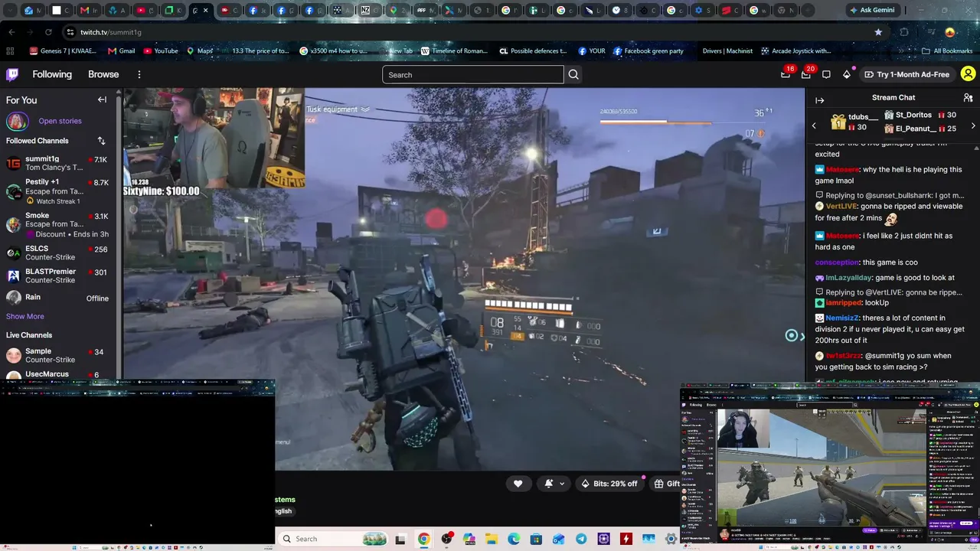The image size is (980, 551).
Task: Click Try 1-Month Ad-Free button
Action: coord(906,74)
